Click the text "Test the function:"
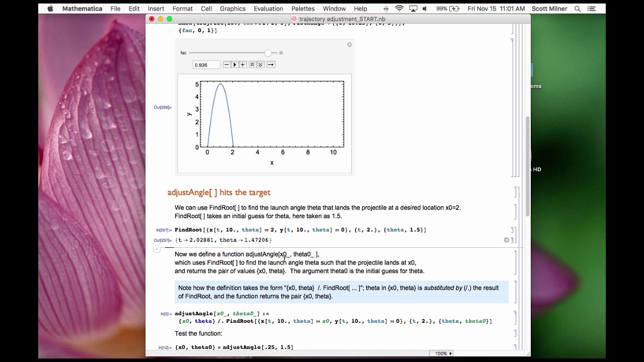 tap(198, 333)
